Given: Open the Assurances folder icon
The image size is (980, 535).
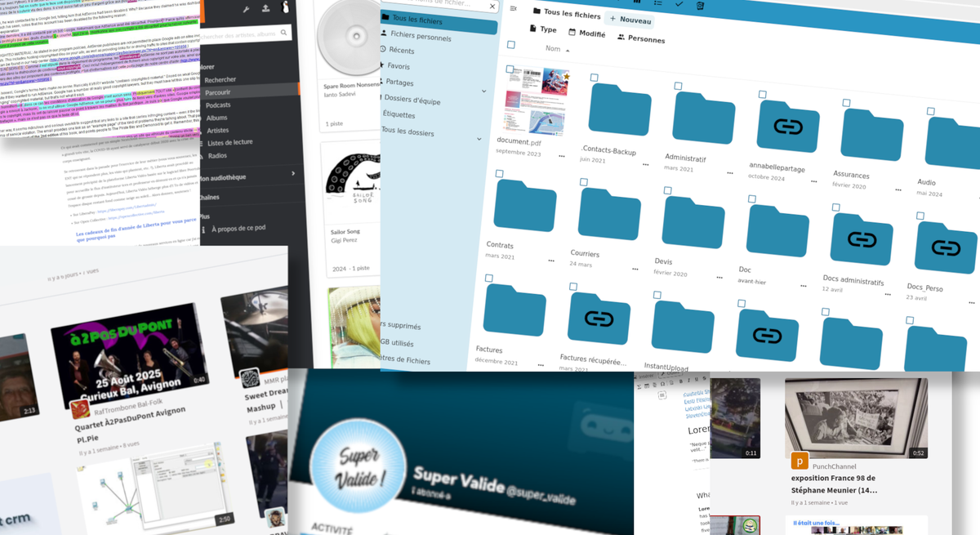Looking at the screenshot, I should point(872,135).
